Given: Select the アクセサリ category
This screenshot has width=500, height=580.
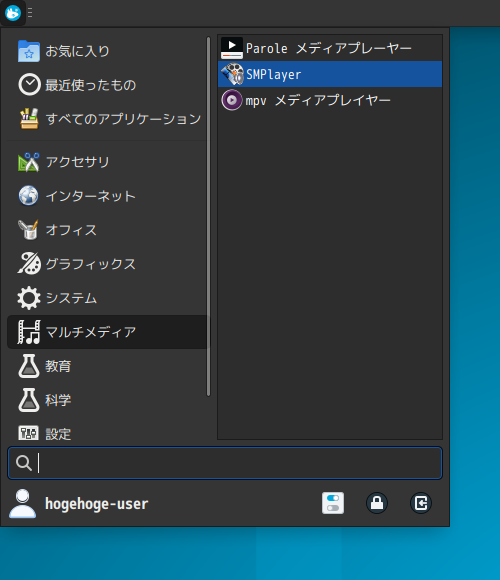Looking at the screenshot, I should [107, 162].
